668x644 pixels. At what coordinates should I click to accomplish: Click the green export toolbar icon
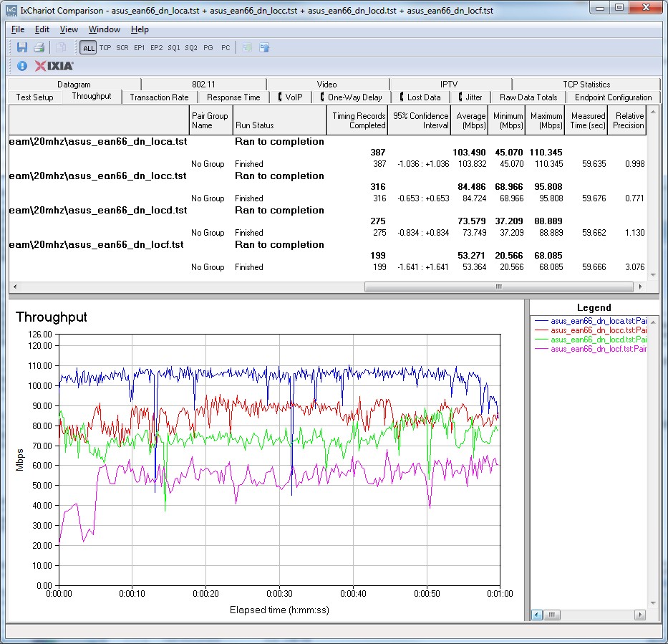tap(247, 47)
